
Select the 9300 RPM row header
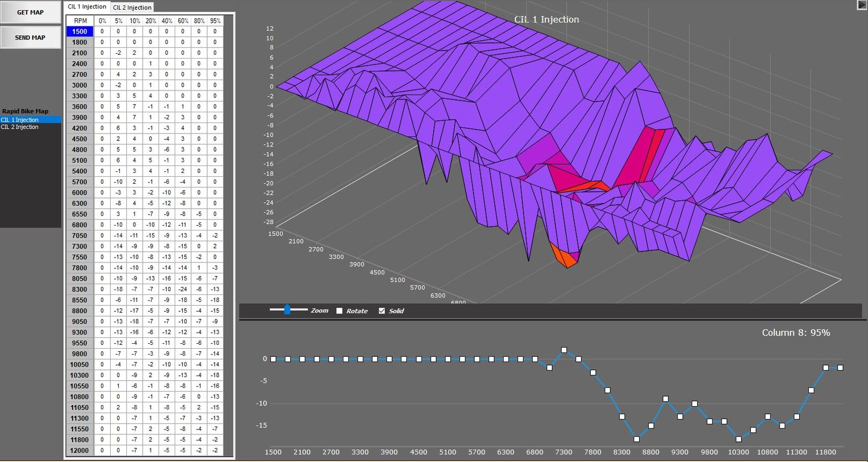pos(80,332)
